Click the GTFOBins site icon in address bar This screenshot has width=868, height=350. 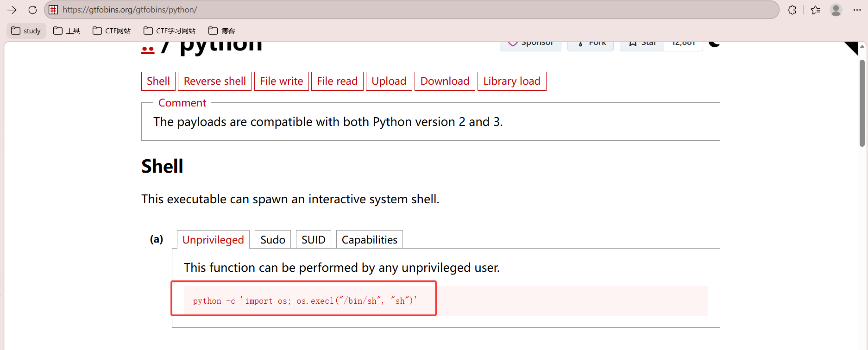[x=54, y=10]
